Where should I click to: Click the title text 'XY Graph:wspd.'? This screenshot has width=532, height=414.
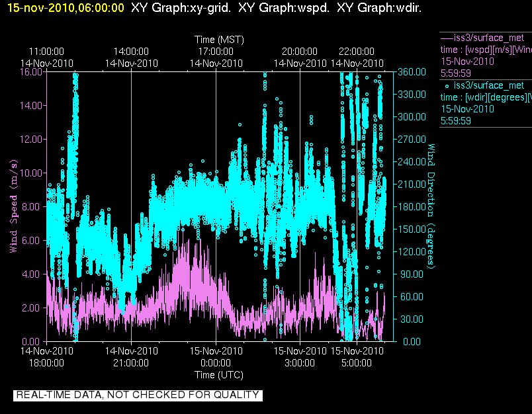click(x=284, y=7)
